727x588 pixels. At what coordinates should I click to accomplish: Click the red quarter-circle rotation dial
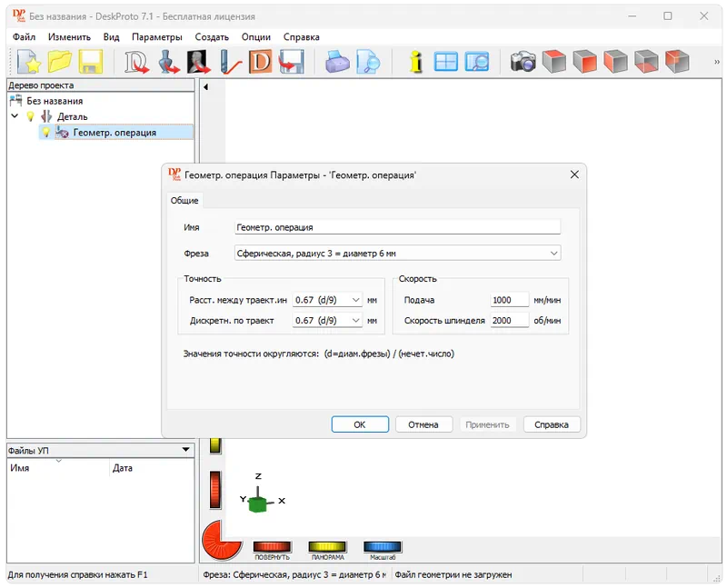tap(221, 540)
